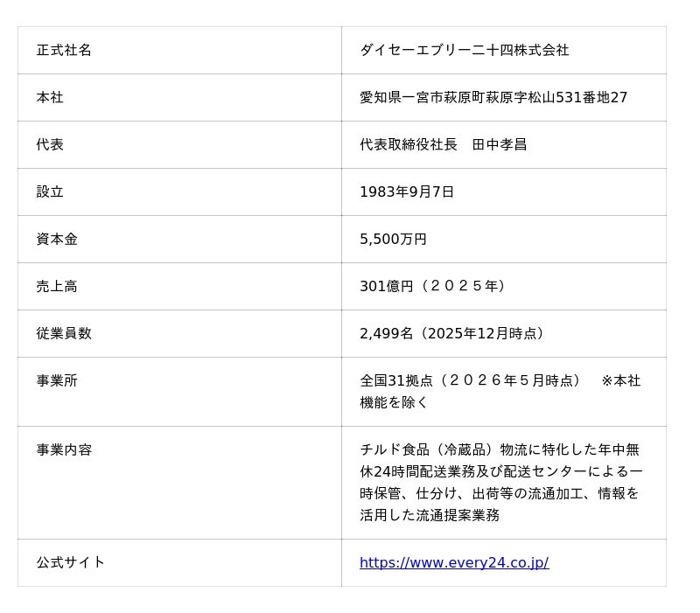Viewport: 700px width, 613px height.
Task: Click the 公式サイト row label
Action: [x=71, y=562]
